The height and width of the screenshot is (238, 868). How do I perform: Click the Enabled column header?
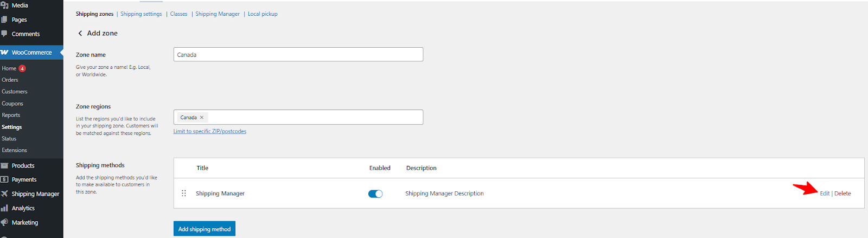pyautogui.click(x=380, y=168)
